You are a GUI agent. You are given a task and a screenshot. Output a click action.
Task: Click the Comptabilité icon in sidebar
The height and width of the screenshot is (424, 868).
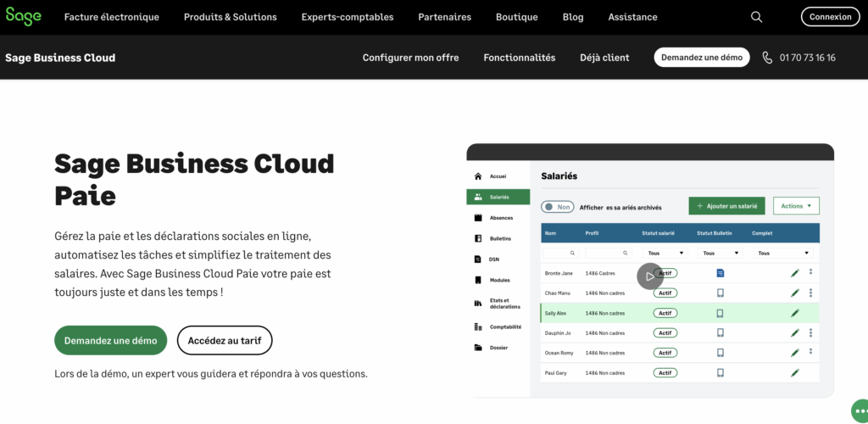click(x=478, y=327)
